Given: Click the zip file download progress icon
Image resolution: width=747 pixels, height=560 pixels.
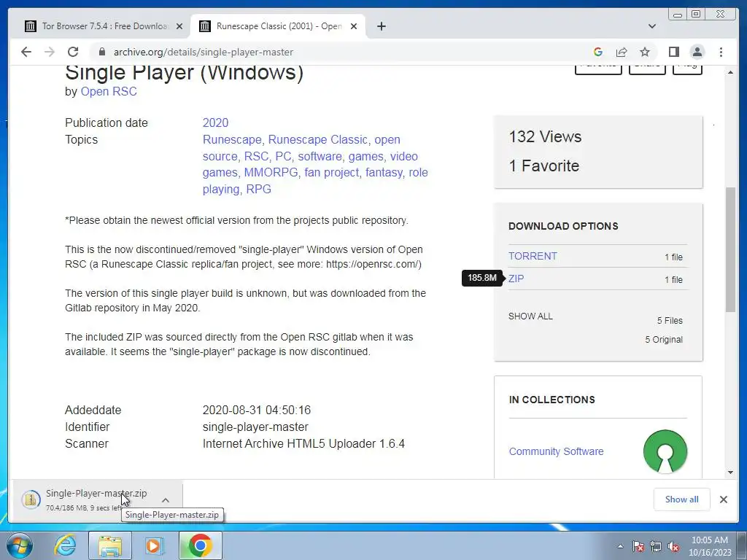Looking at the screenshot, I should tap(31, 499).
